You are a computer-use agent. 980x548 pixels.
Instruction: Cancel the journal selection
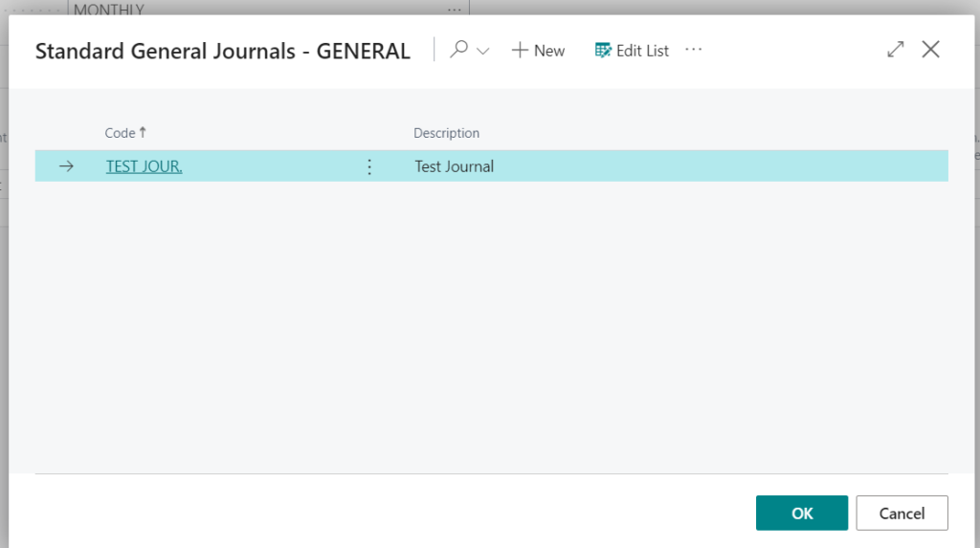pyautogui.click(x=902, y=513)
